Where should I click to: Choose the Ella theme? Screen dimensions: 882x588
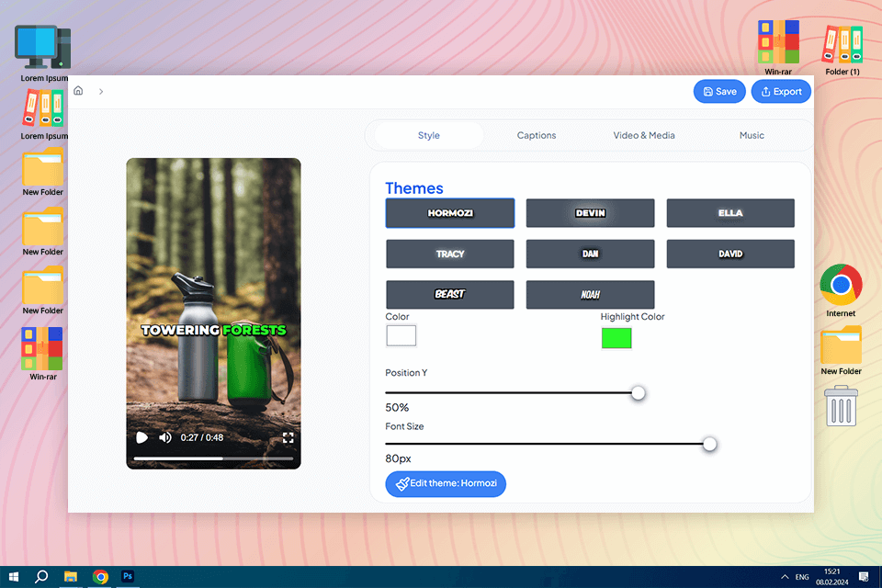730,213
